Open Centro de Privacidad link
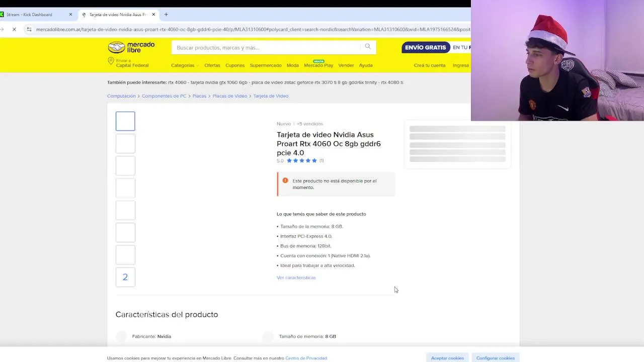644x362 pixels. pyautogui.click(x=306, y=358)
